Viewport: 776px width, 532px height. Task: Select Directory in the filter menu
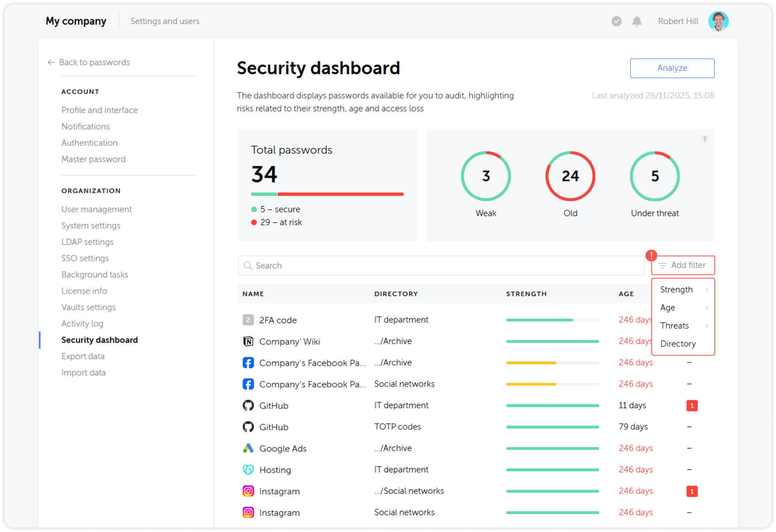tap(678, 343)
